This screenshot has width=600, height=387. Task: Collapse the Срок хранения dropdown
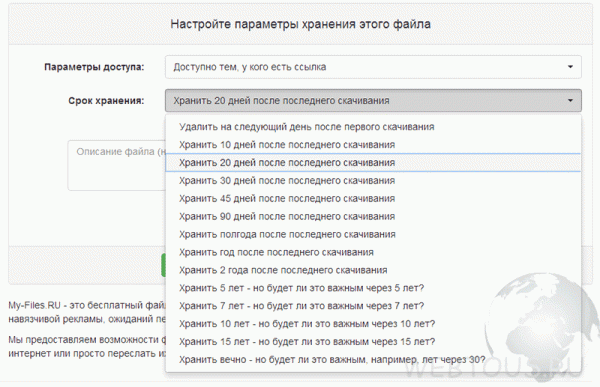pyautogui.click(x=373, y=101)
